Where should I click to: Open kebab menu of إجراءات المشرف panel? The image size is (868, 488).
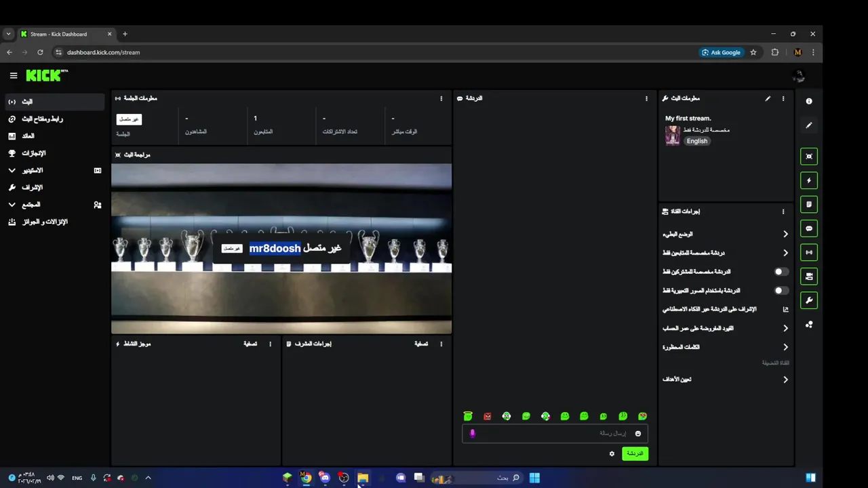point(441,344)
